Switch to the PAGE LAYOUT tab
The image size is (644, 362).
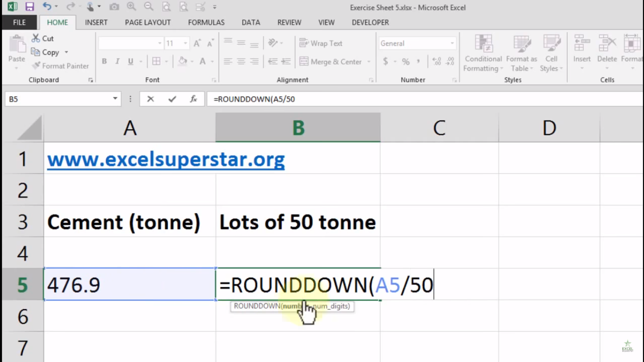click(x=148, y=22)
